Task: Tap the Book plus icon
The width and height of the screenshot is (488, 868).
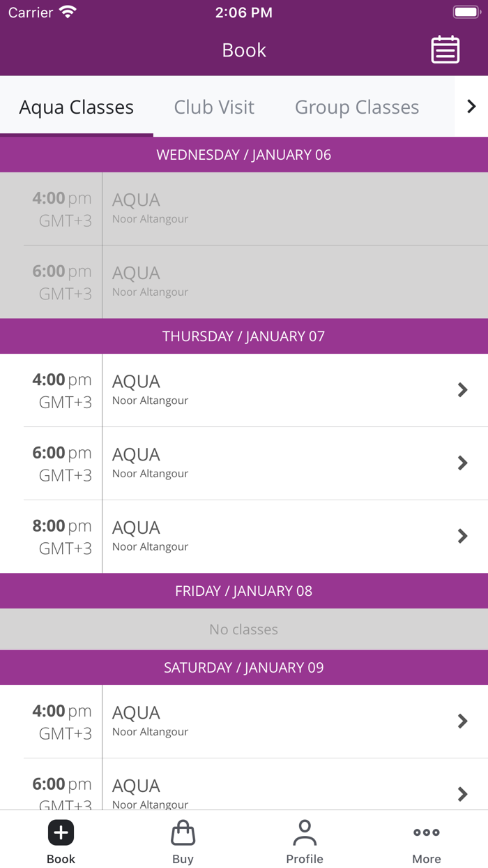Action: (x=61, y=832)
